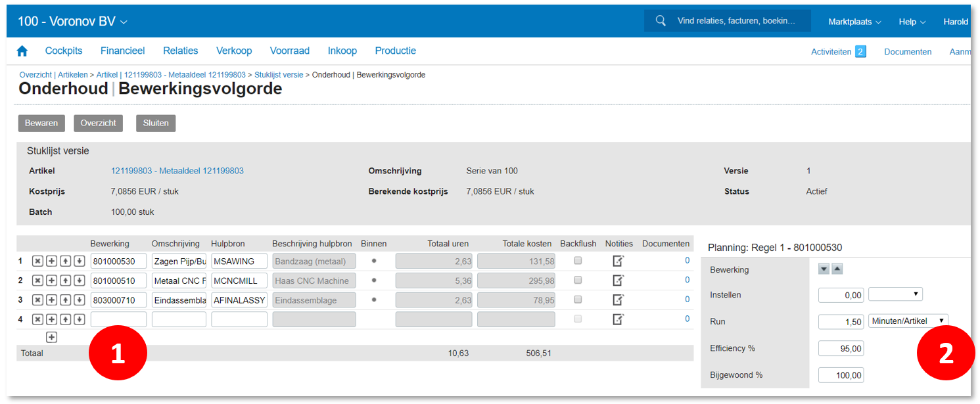The width and height of the screenshot is (980, 404).
Task: Move row 3 up with its arrow icon
Action: click(x=65, y=300)
